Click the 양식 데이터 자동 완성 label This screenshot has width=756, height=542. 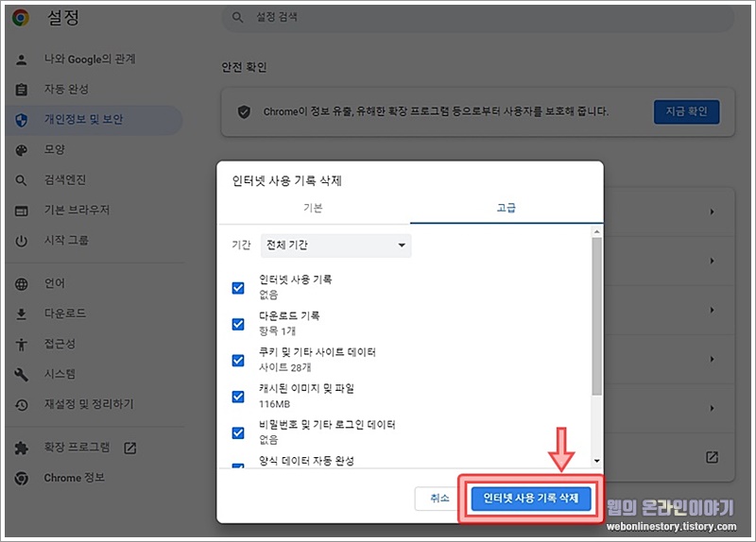click(x=306, y=461)
